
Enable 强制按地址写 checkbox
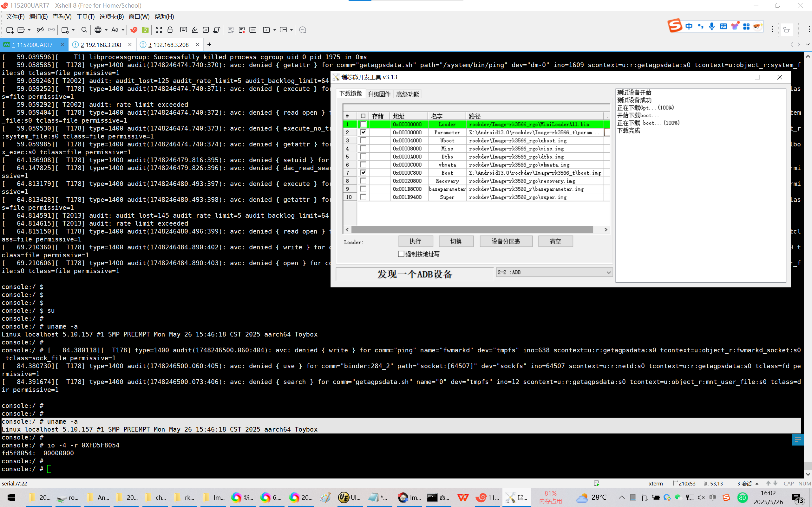[x=401, y=254]
